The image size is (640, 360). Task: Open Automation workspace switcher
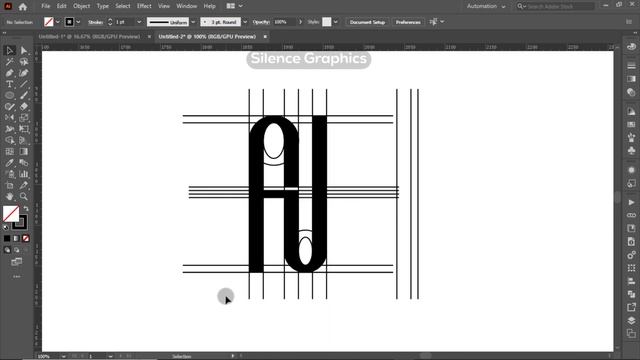click(x=486, y=7)
